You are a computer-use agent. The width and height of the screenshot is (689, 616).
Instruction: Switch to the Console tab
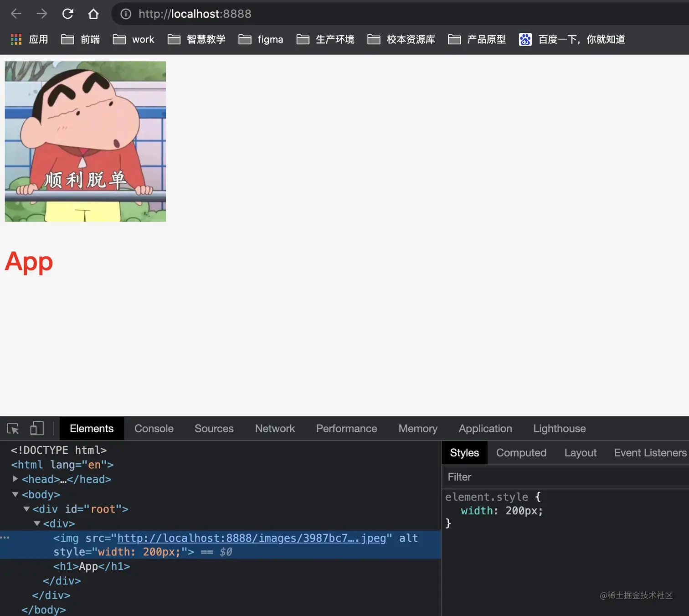coord(154,429)
